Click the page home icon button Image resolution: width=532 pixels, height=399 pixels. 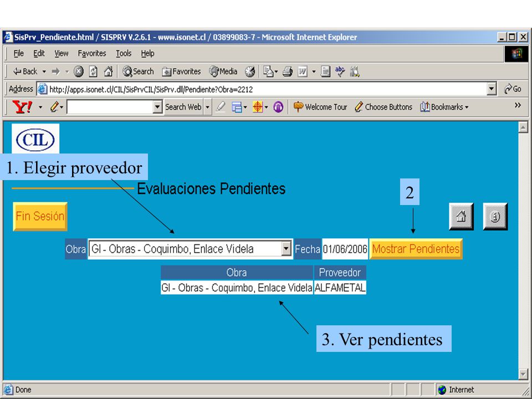point(461,217)
